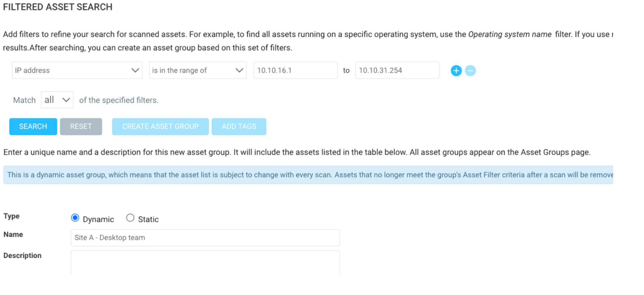Click the asset group Name field

[205, 238]
